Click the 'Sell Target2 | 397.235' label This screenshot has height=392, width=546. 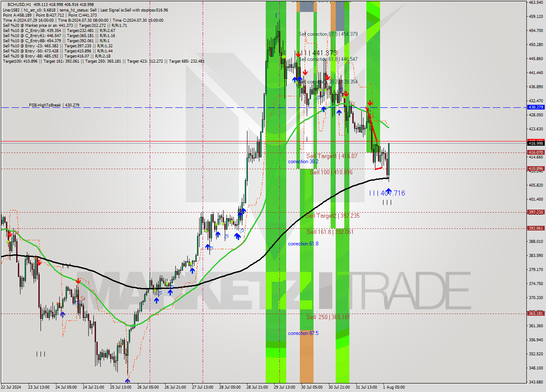[333, 216]
